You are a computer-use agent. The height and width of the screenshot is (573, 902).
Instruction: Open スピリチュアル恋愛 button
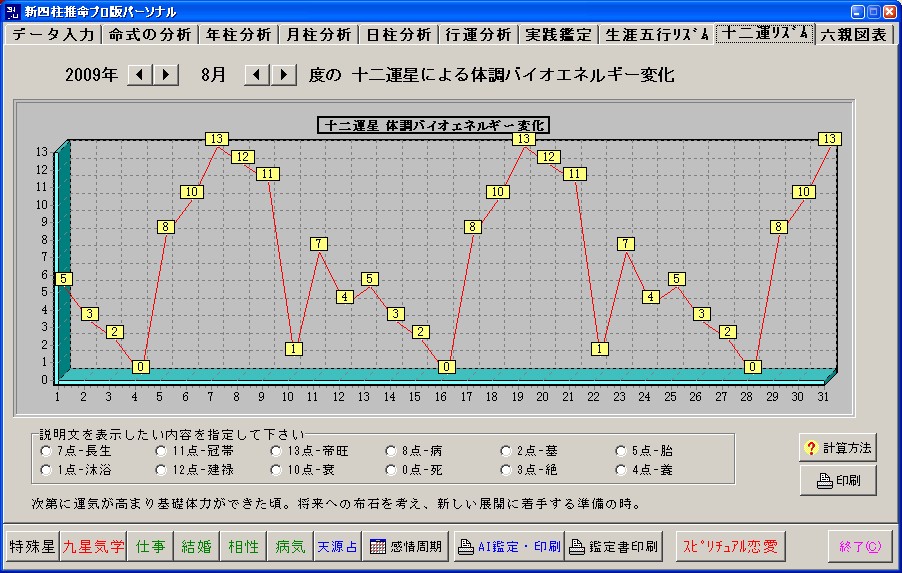[731, 547]
